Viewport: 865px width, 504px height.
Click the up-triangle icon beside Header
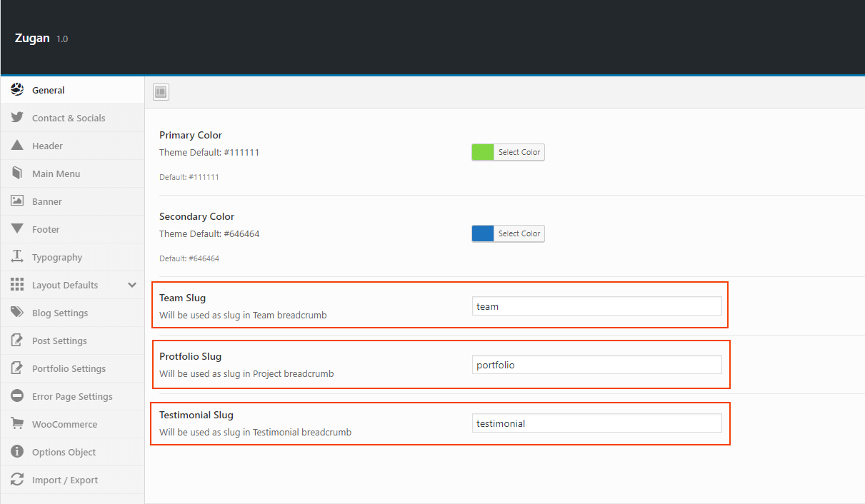click(17, 146)
